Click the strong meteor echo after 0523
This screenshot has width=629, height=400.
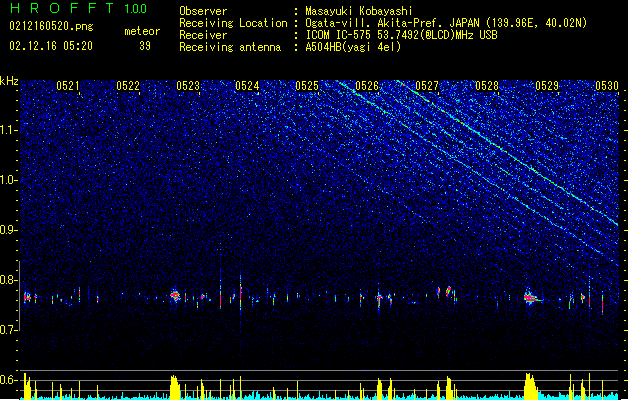[x=174, y=296]
